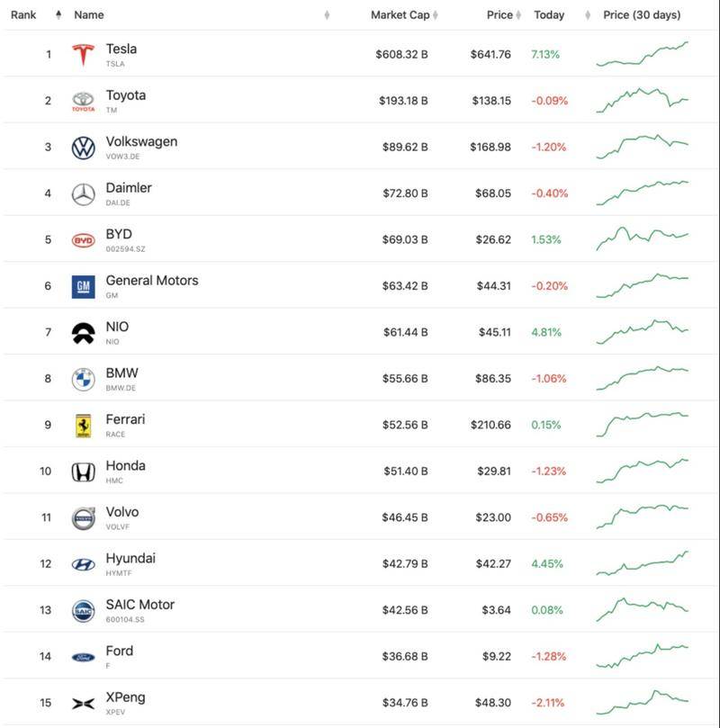Toggle sort arrows beside Price header

point(518,15)
